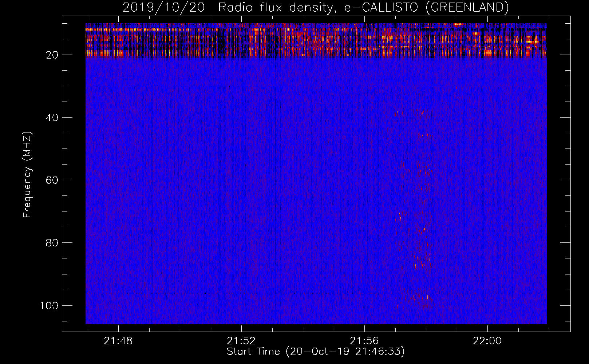The height and width of the screenshot is (364, 589).
Task: Click the 60 MHz frequency tick label
Action: coord(52,180)
